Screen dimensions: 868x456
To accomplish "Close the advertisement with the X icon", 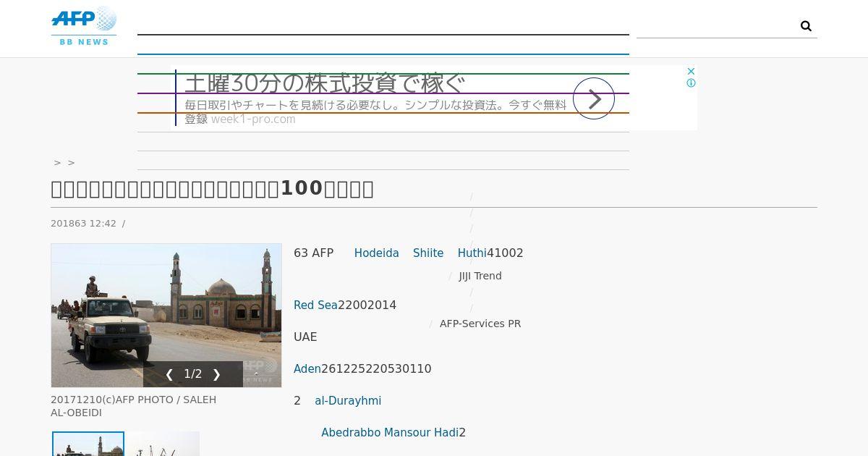I will tap(691, 71).
